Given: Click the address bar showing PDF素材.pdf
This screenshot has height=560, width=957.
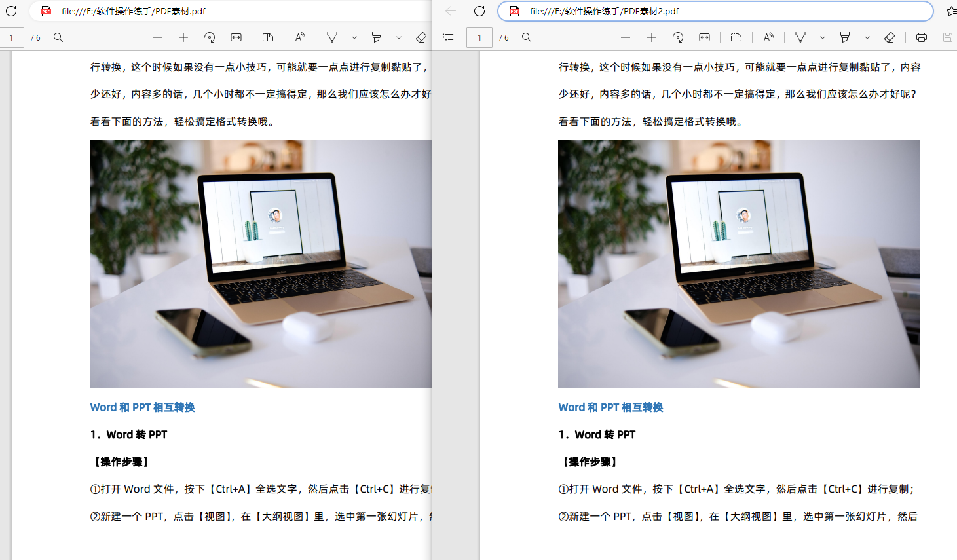Looking at the screenshot, I should click(x=231, y=11).
